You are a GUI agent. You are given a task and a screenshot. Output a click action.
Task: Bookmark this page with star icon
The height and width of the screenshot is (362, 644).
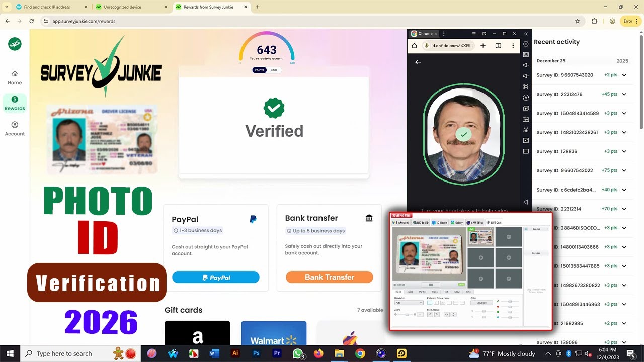coord(578,21)
